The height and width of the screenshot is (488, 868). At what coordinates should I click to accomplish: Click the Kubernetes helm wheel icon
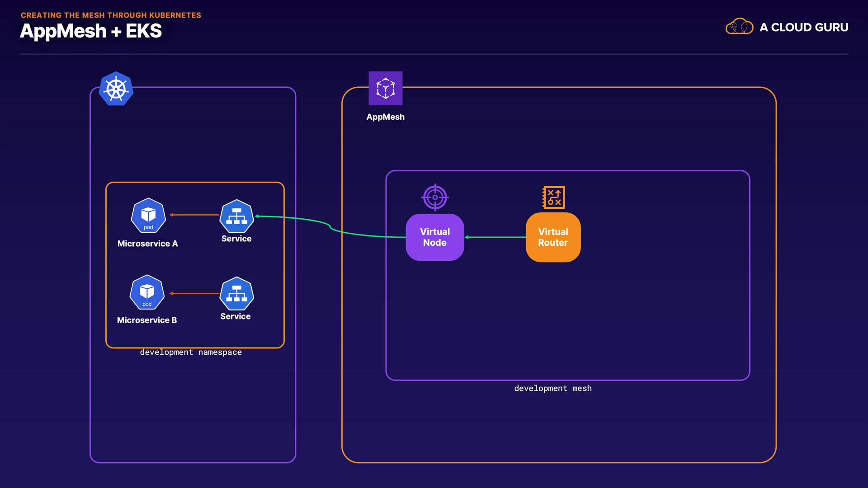point(116,89)
